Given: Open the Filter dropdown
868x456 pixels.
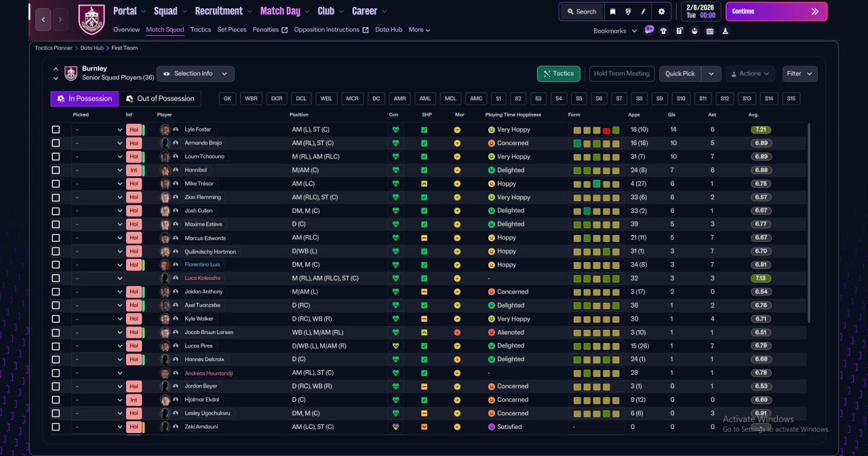Looking at the screenshot, I should [800, 74].
